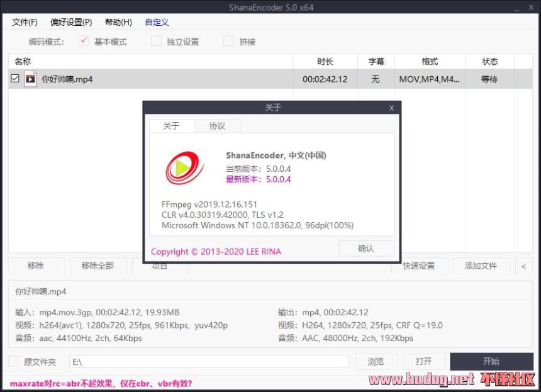
Task: Check the 源文件夹 checkbox
Action: (13, 361)
